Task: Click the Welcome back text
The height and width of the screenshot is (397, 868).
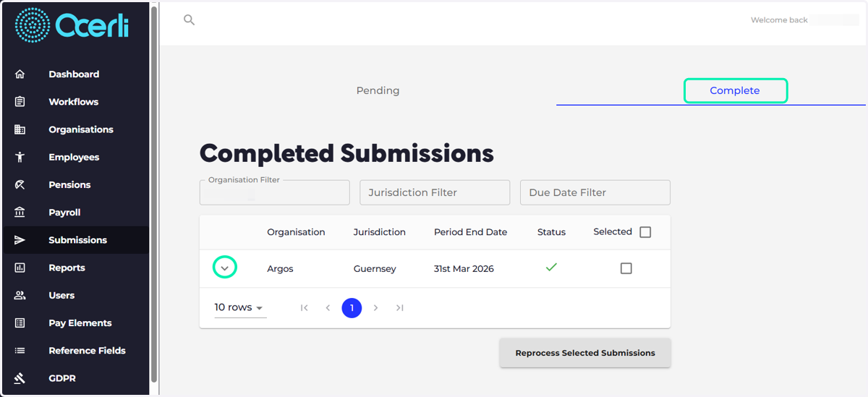Action: (779, 20)
